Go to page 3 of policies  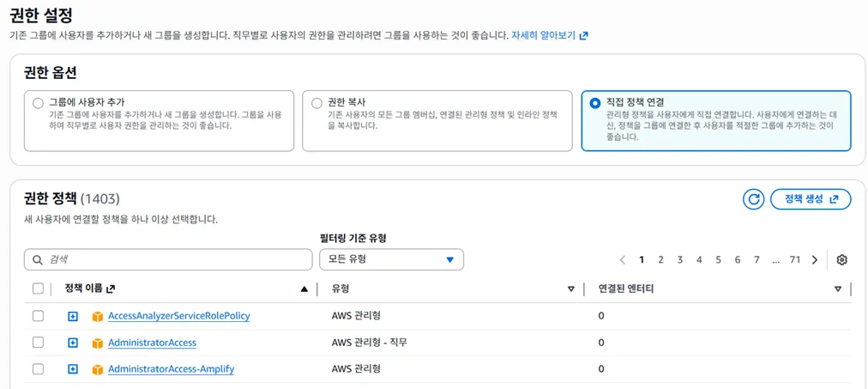[680, 259]
